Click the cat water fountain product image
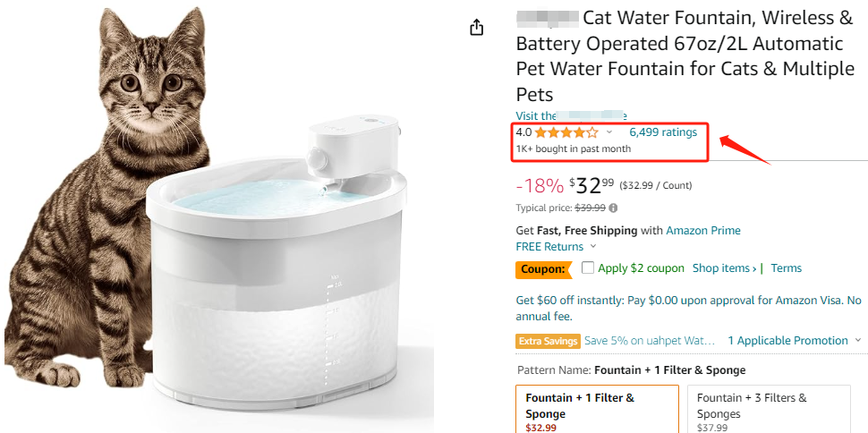868x433 pixels. click(218, 216)
